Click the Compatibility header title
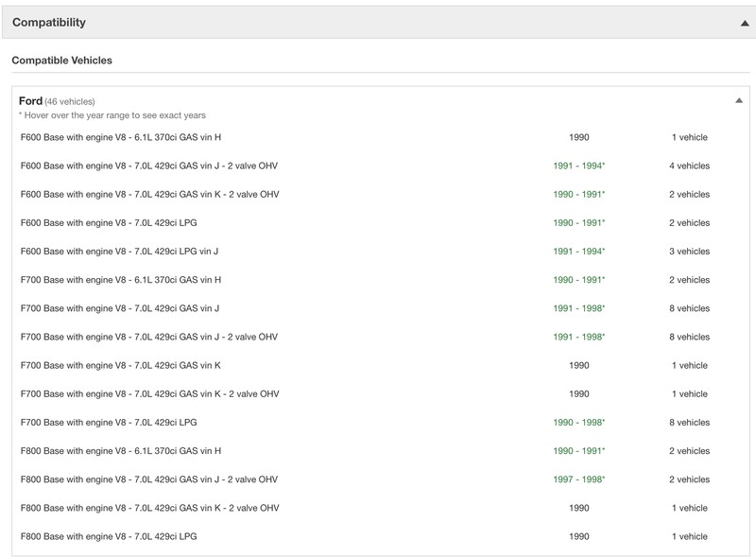Screen dimensions: 756x557 point(49,22)
